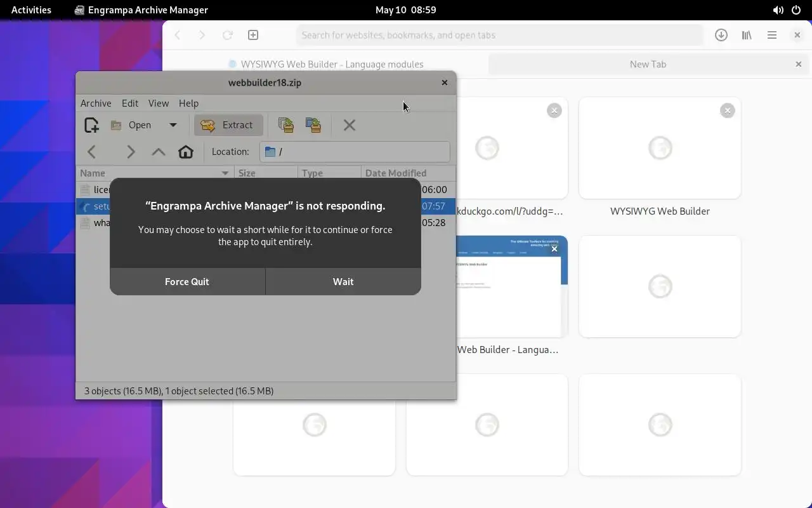The height and width of the screenshot is (508, 812).
Task: Open the WYSIWYG Web Builder shortcut tile
Action: click(x=660, y=148)
